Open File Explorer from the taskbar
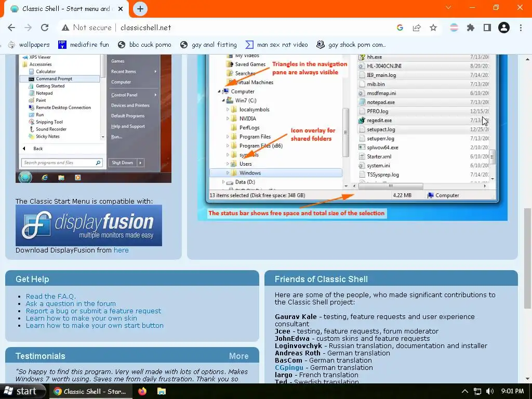 pos(162,392)
